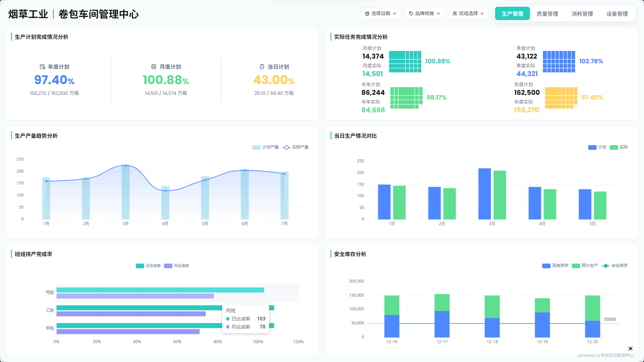The image size is (644, 362).
Task: Expand the 班组选择 dropdown arrow
Action: coord(482,14)
